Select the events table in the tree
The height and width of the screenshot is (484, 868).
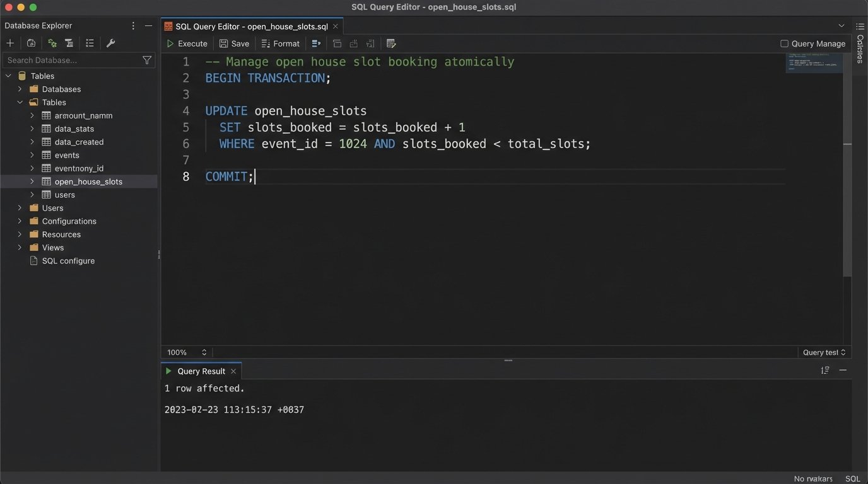(66, 154)
